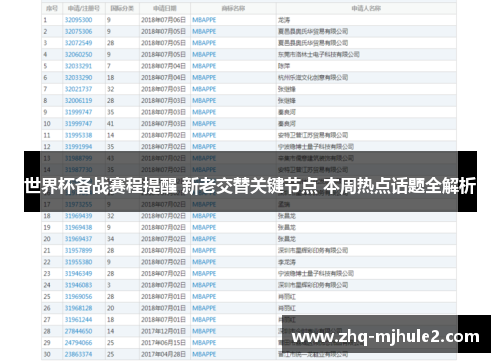The height and width of the screenshot is (362, 500).
Task: Open registration number 31991994
Action: tap(78, 147)
